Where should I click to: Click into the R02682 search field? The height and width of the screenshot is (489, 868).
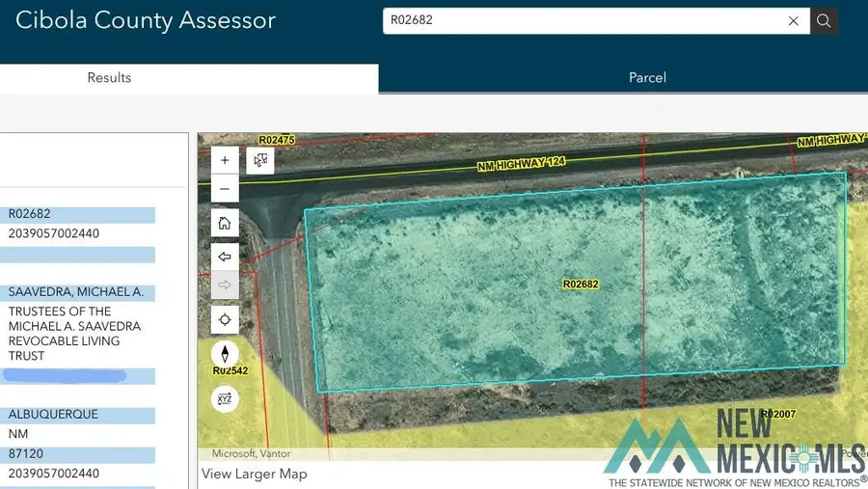(x=579, y=20)
